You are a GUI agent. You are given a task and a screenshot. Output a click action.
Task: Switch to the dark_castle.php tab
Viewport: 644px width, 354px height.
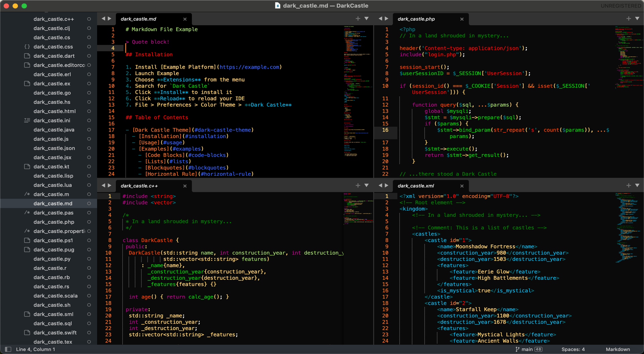[x=416, y=19]
